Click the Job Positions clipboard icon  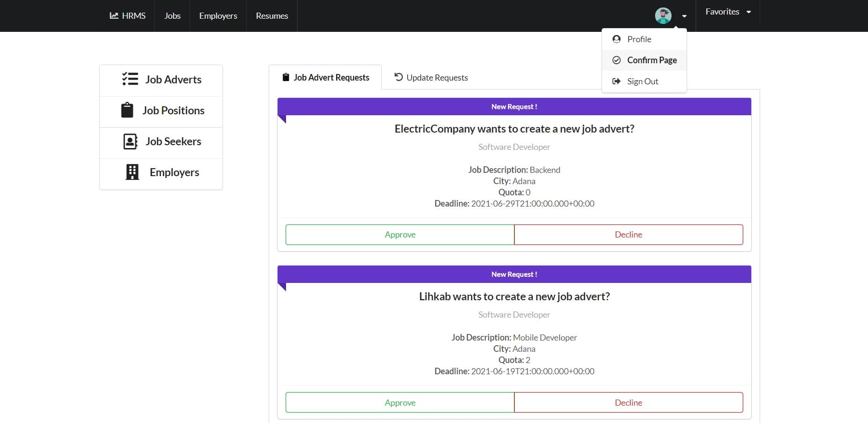[127, 110]
